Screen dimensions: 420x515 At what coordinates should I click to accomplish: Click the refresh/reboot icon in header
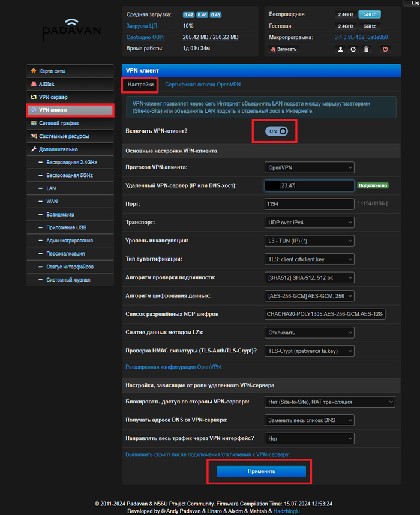[x=353, y=49]
